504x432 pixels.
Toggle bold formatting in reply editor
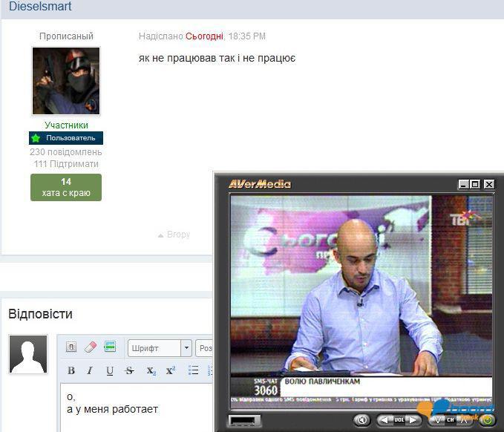pyautogui.click(x=71, y=370)
